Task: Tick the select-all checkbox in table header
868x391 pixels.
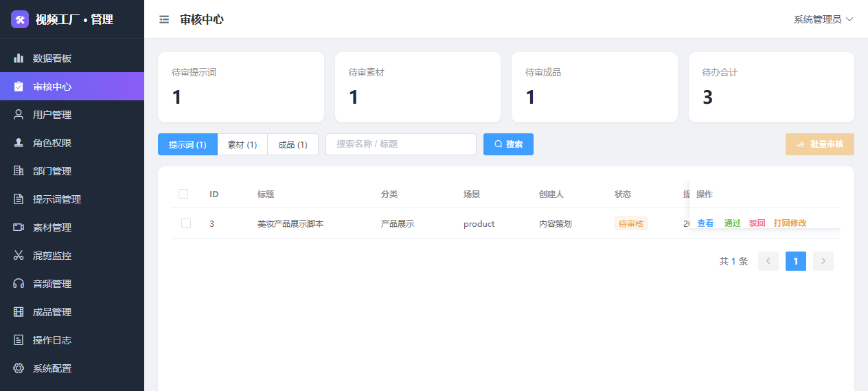Action: tap(183, 194)
